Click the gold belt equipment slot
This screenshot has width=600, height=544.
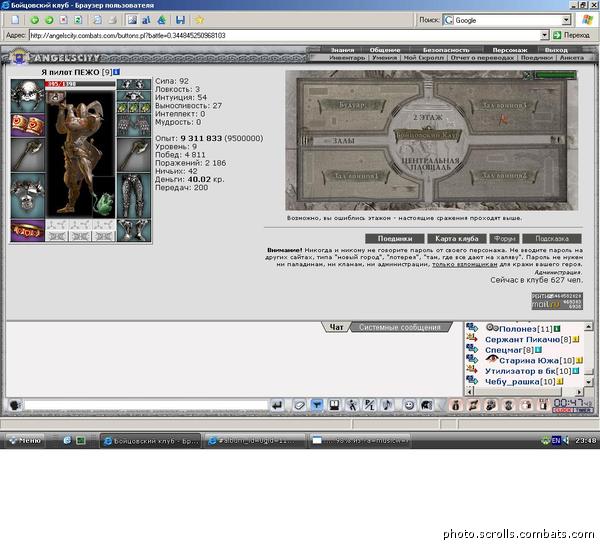28,230
